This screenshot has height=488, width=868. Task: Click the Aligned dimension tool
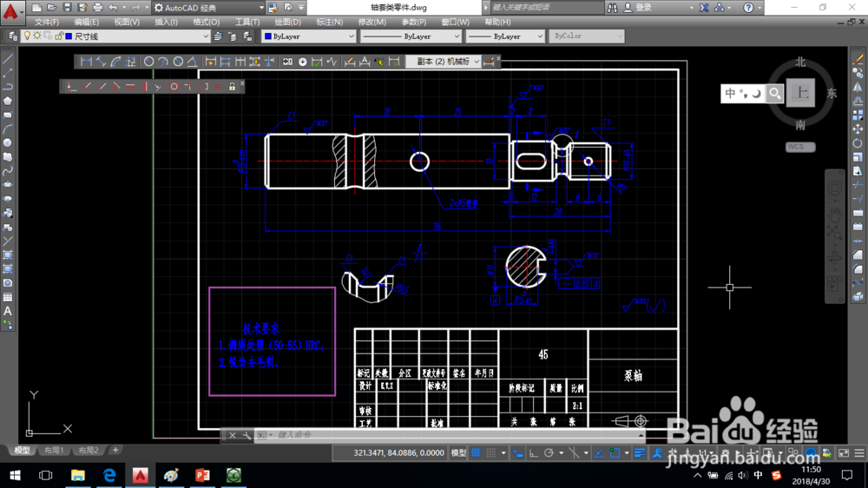click(x=101, y=62)
